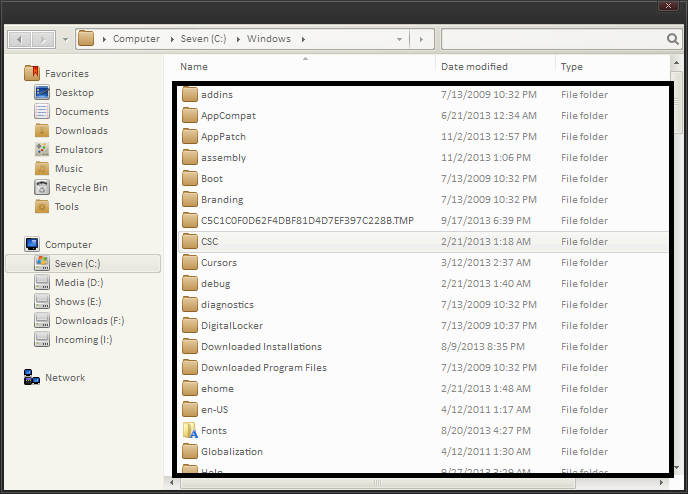Select the Cursors folder icon
This screenshot has width=688, height=494.
pyautogui.click(x=190, y=262)
